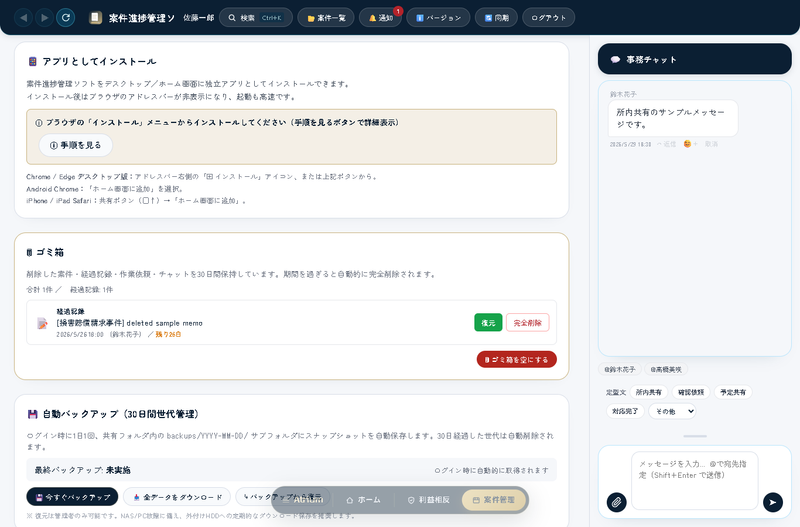Click the deleted memo note icon
800x527 pixels.
coord(42,323)
